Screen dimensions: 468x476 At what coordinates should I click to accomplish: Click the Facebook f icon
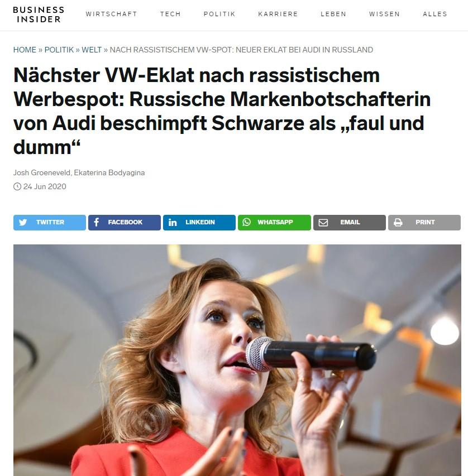(96, 222)
